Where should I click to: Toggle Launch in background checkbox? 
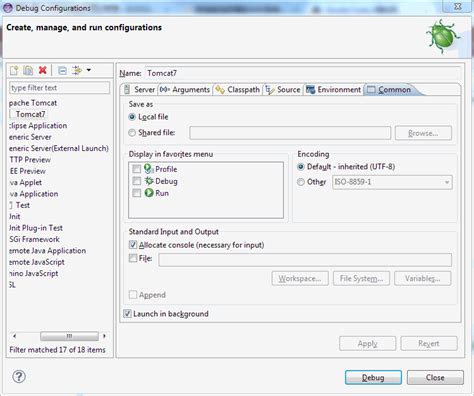(x=127, y=314)
